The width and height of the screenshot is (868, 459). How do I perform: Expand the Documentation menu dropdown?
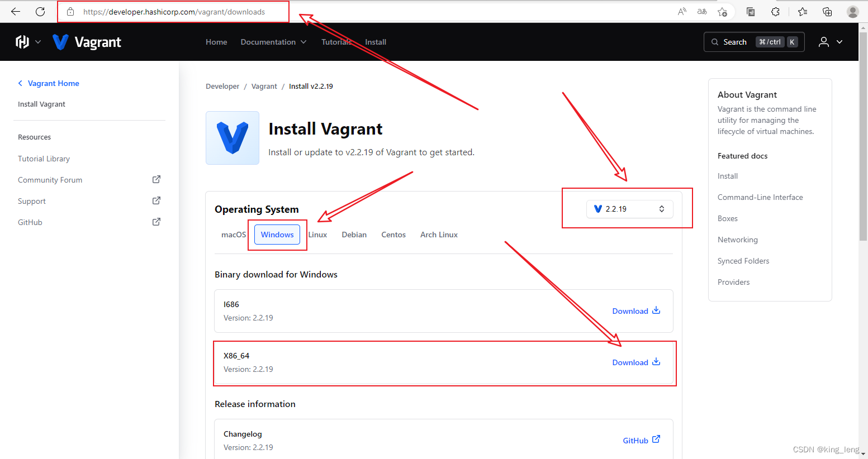pyautogui.click(x=274, y=42)
